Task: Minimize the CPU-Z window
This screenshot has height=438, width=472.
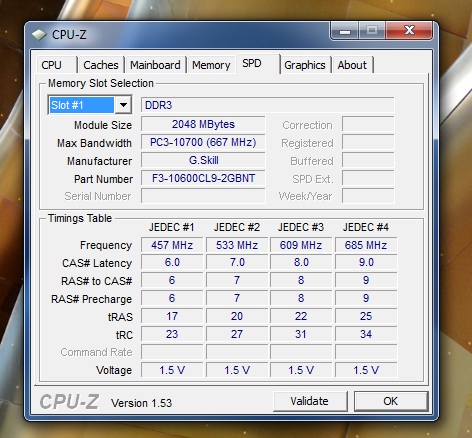Action: [345, 31]
